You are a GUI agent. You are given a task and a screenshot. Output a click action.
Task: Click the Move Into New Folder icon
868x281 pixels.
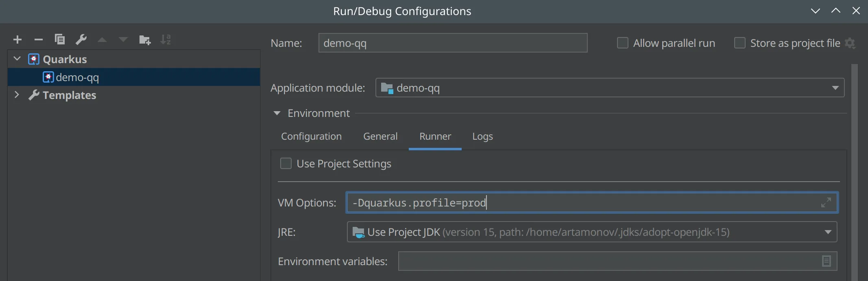tap(144, 40)
